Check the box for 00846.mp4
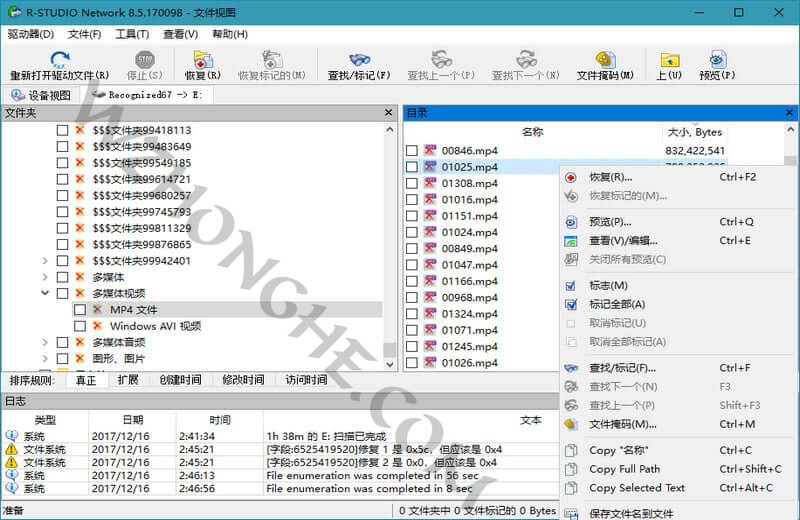The image size is (800, 520). [412, 151]
